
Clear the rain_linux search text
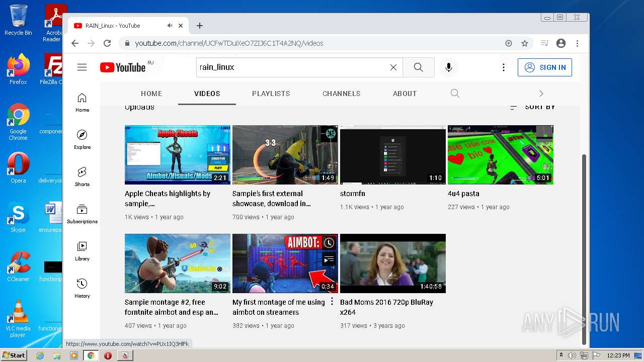click(x=393, y=67)
